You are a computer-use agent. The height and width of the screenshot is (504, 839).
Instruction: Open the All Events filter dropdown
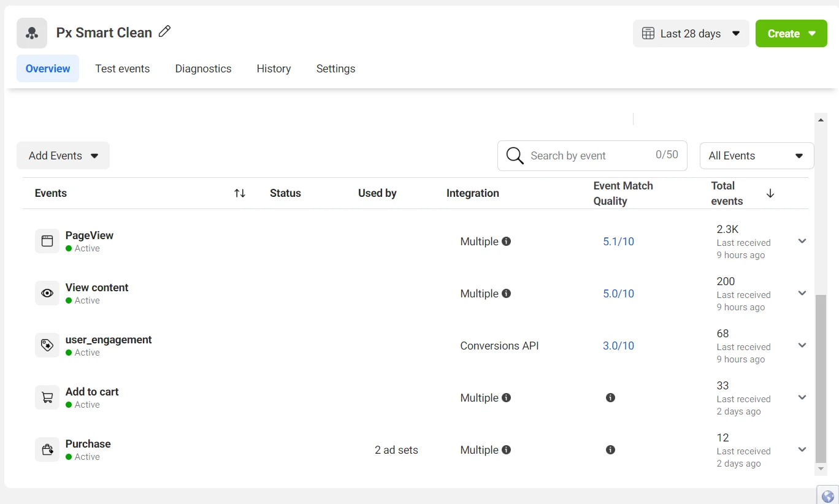pos(756,156)
